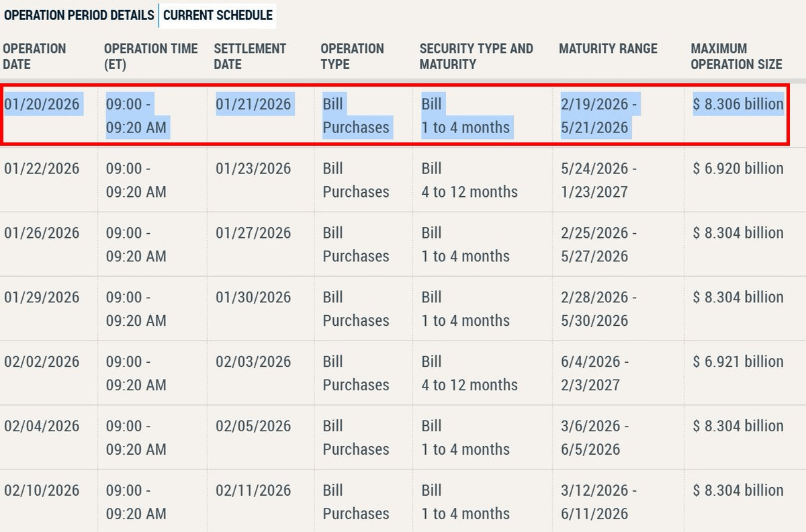The width and height of the screenshot is (806, 532).
Task: Click maturity range 6/4/2026 - 2/3/2027
Action: click(594, 373)
